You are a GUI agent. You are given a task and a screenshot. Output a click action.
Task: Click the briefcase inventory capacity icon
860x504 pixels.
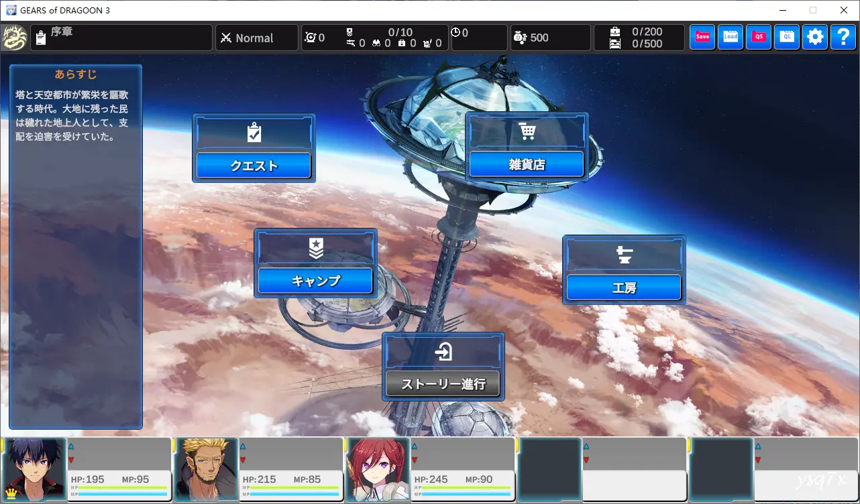click(x=615, y=31)
